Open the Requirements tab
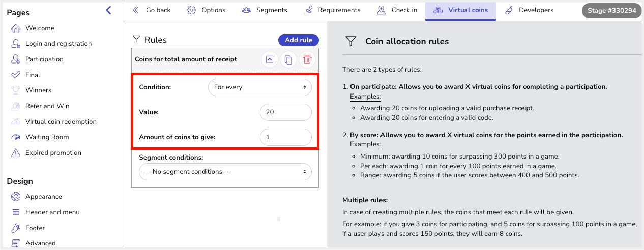Image resolution: width=644 pixels, height=250 pixels. tap(332, 10)
